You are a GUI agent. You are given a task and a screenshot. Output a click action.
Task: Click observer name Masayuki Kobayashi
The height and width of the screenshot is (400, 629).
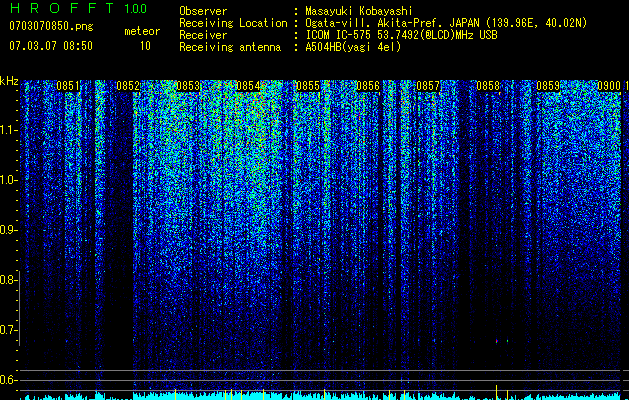pos(359,11)
